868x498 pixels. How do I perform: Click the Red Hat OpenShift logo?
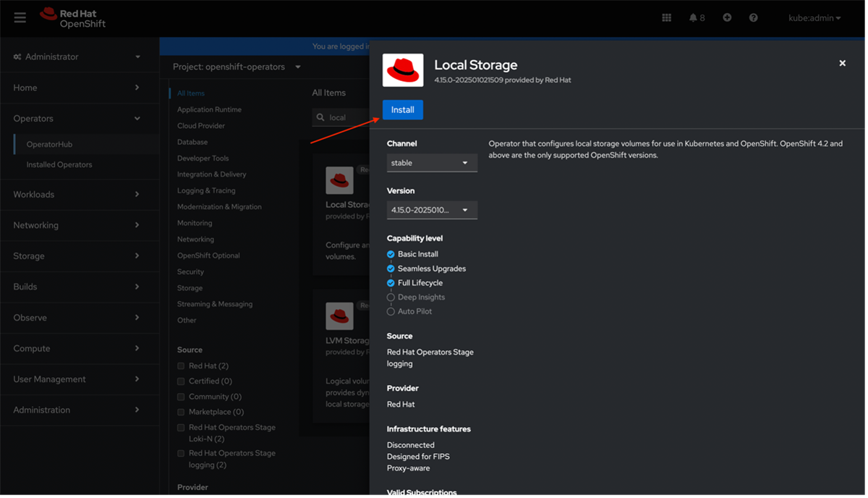[72, 18]
